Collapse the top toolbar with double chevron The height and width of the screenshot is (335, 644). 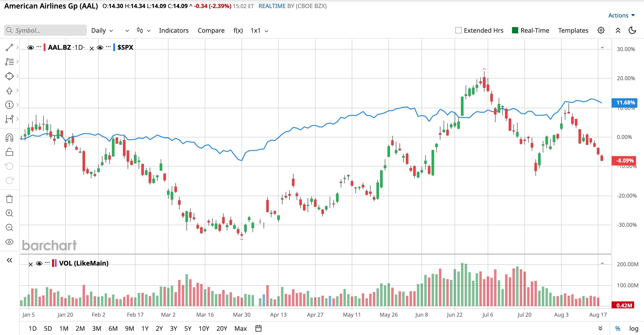(x=618, y=30)
